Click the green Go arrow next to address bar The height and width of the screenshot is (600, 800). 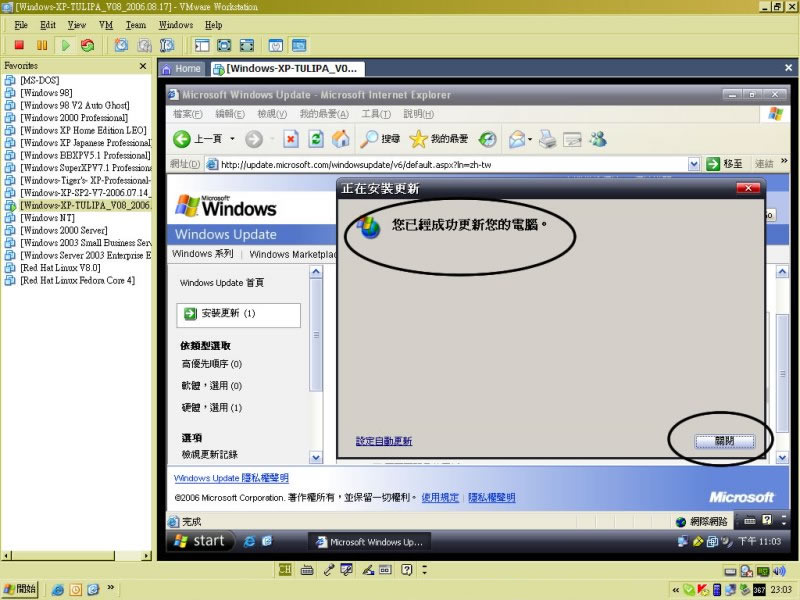(x=713, y=164)
